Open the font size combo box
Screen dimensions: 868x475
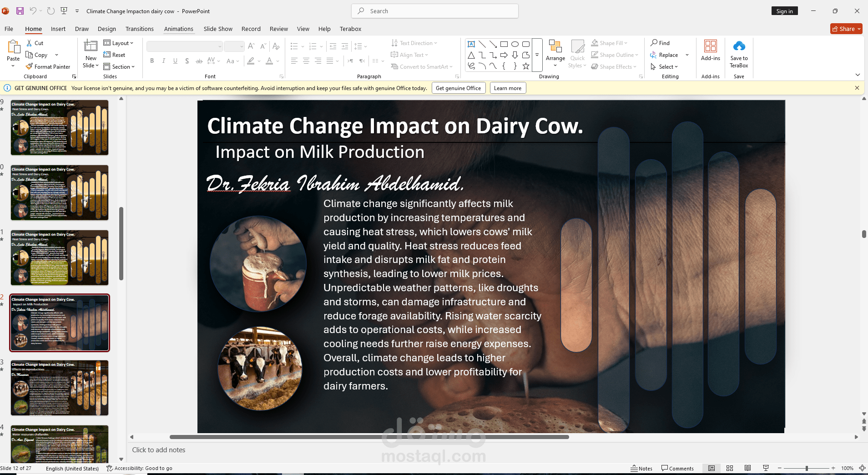(x=234, y=46)
